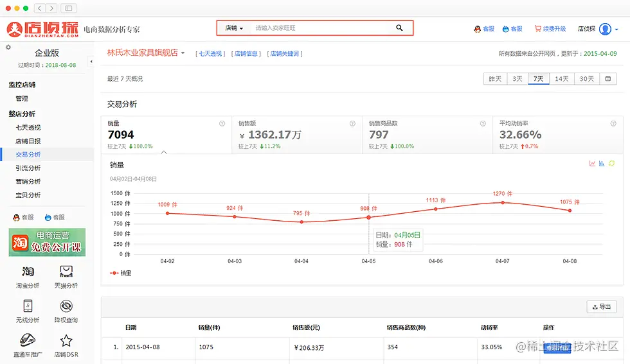The width and height of the screenshot is (630, 364).
Task: Refresh the chart with green icon
Action: pyautogui.click(x=611, y=163)
